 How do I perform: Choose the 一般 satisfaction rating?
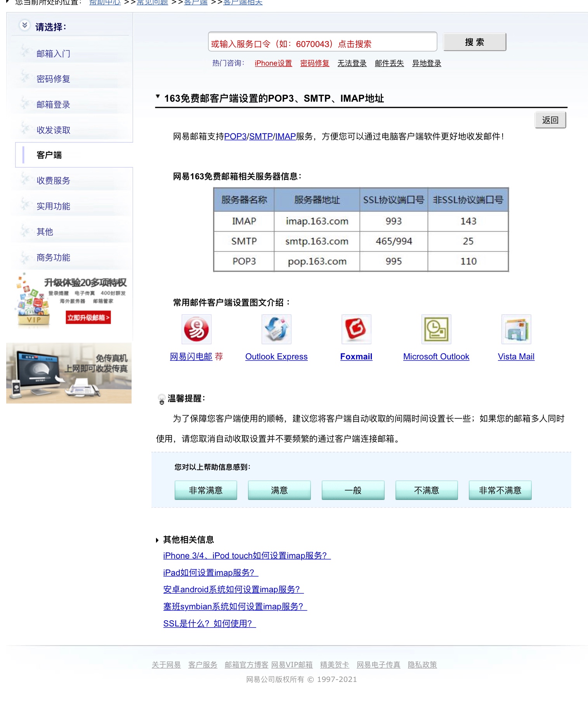[x=353, y=490]
